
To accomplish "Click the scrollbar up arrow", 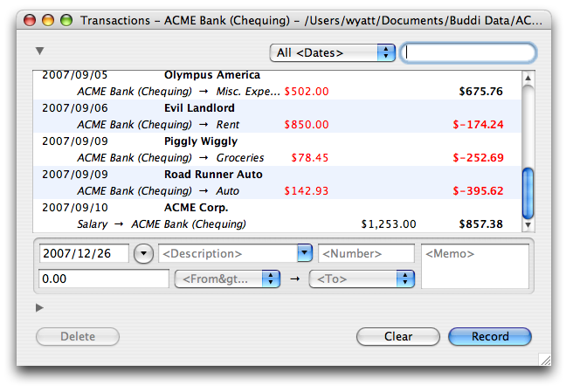I will pyautogui.click(x=528, y=79).
